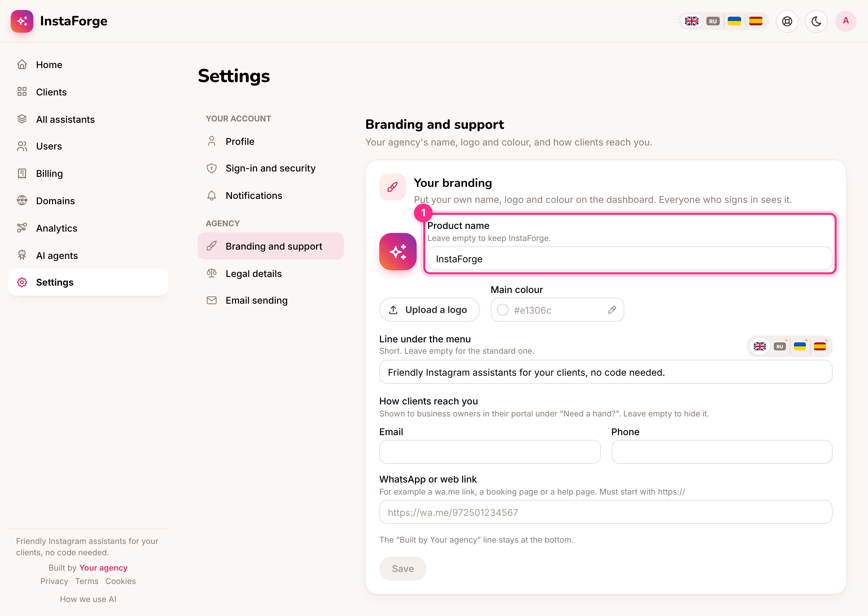Click WhatsApp or web link field
Image resolution: width=868 pixels, height=616 pixels.
click(606, 513)
